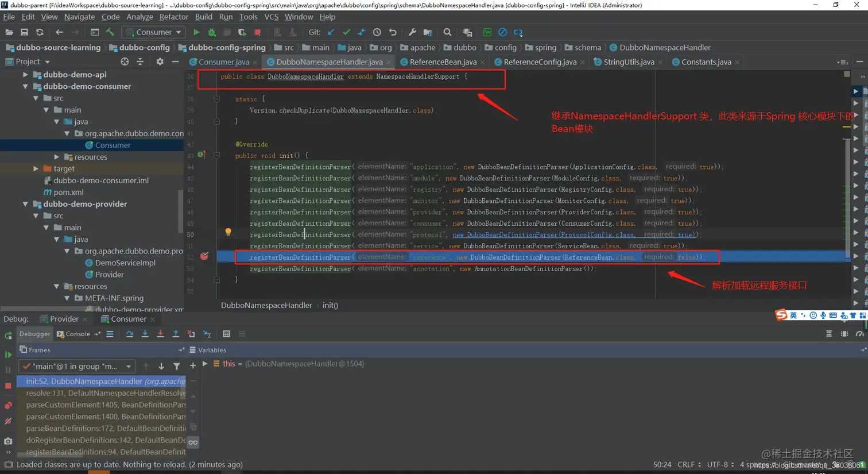Open the Refactor menu

173,17
